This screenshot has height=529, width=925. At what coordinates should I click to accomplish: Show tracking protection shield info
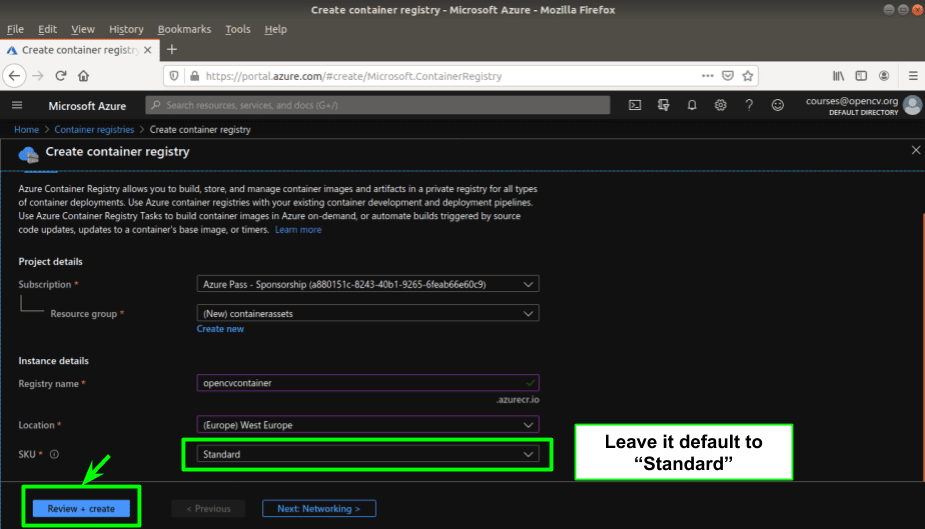pyautogui.click(x=174, y=75)
